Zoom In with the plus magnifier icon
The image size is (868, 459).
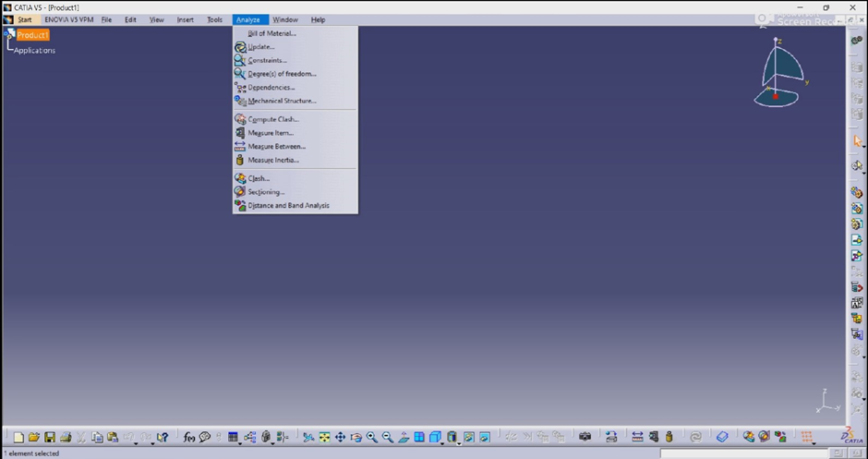tap(371, 438)
